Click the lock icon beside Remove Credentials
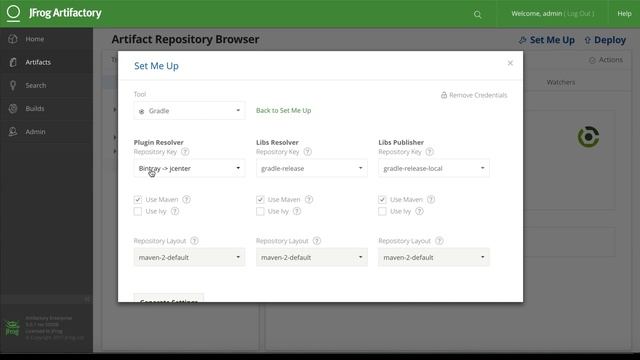This screenshot has width=640, height=360. (444, 95)
